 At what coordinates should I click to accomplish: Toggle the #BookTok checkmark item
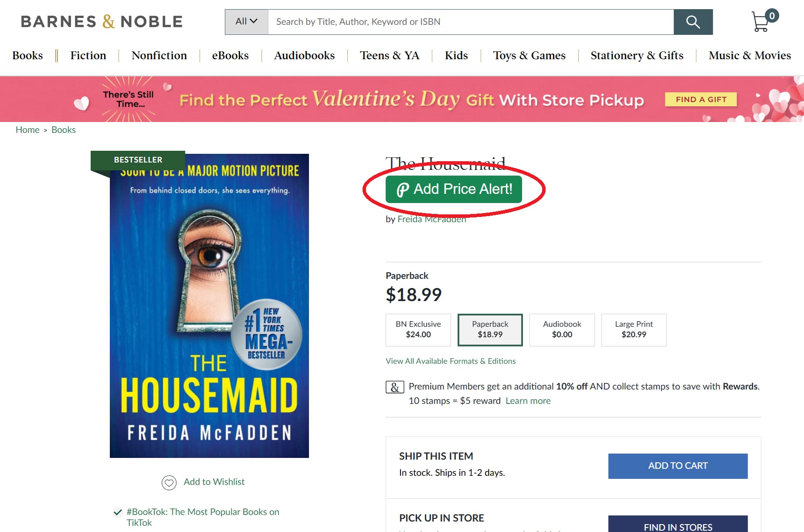118,512
